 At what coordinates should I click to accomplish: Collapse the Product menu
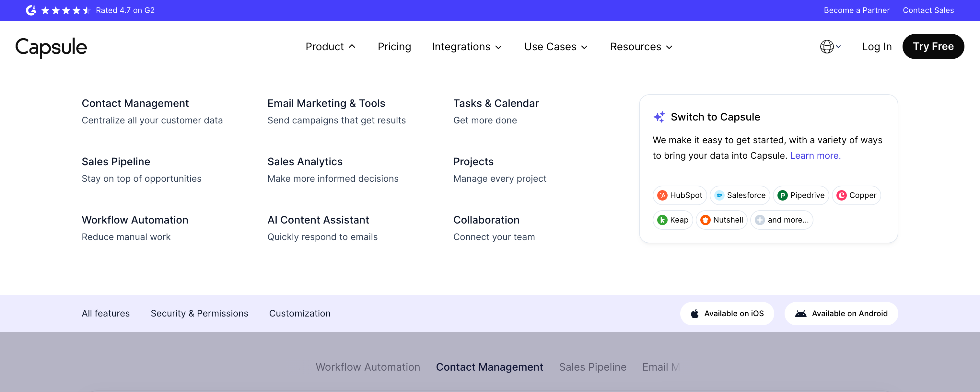[330, 46]
